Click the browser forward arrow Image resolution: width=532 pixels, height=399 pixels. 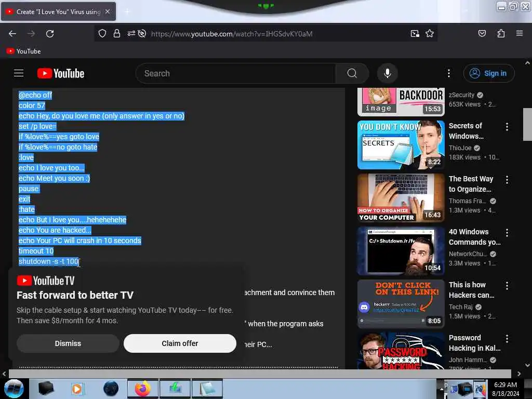click(x=31, y=34)
